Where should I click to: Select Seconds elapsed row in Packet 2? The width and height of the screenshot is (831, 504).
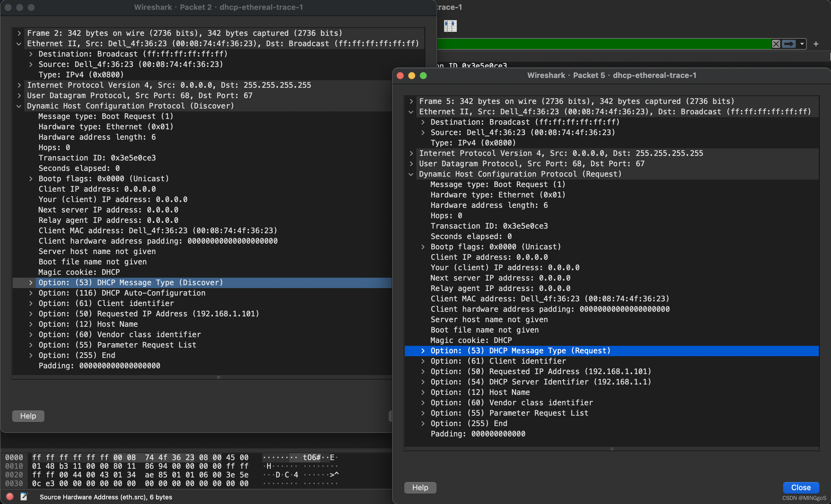point(202,168)
